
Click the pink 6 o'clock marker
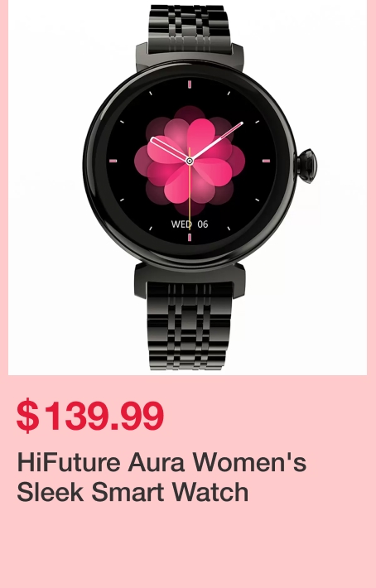(x=190, y=238)
